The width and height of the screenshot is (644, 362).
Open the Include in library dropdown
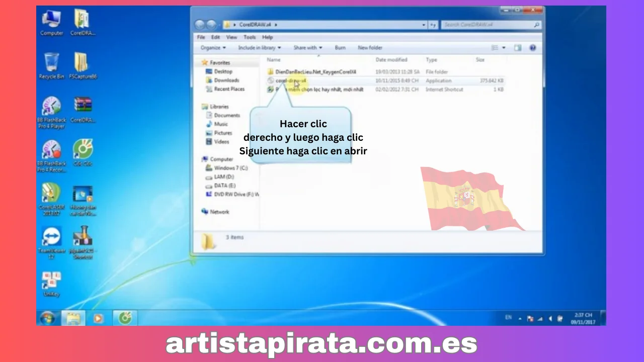tap(259, 48)
